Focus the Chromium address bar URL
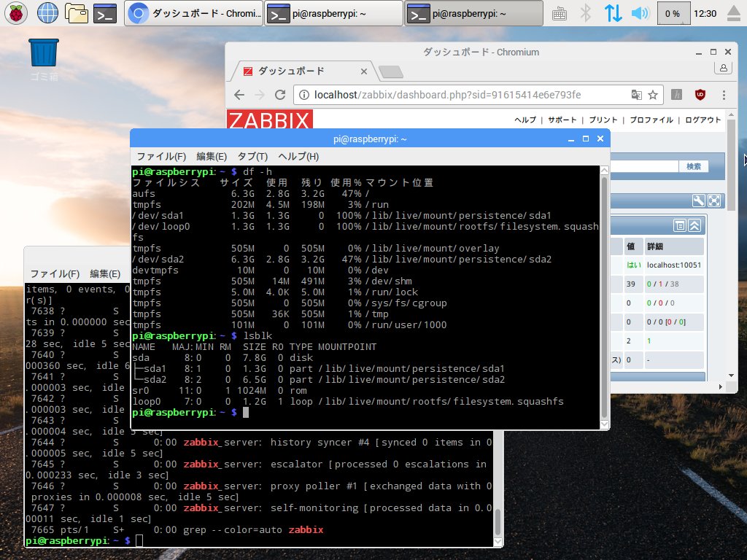Viewport: 747px width, 560px height. [x=447, y=95]
